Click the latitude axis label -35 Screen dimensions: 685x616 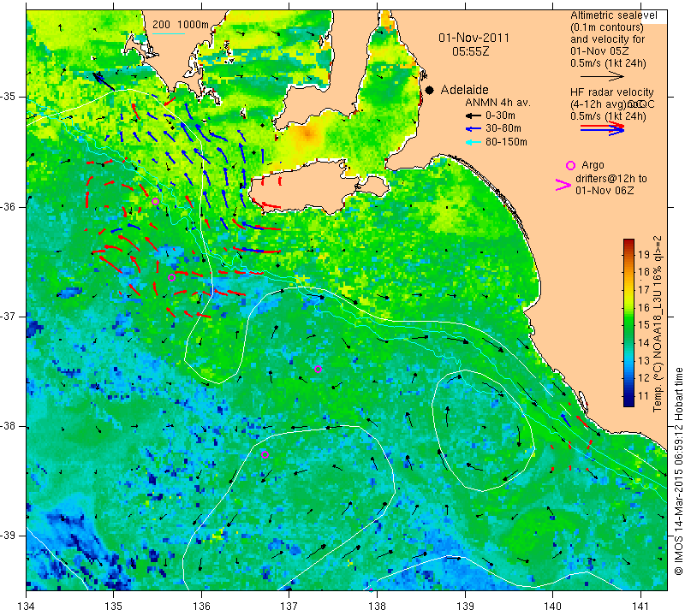[x=9, y=97]
